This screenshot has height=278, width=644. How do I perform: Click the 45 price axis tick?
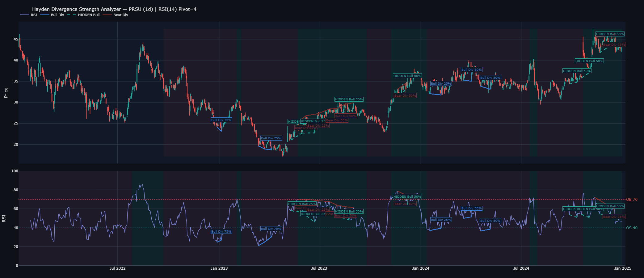point(15,39)
